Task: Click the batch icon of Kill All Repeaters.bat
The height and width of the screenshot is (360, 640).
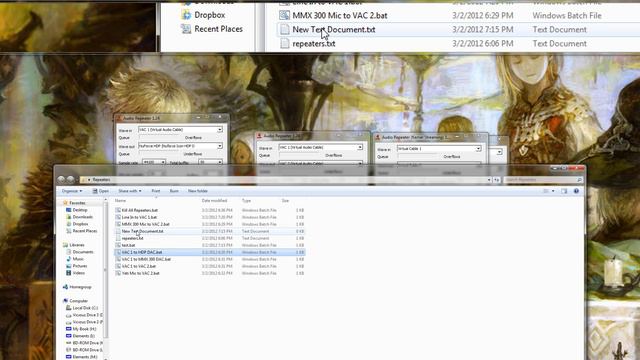Action: [x=118, y=210]
